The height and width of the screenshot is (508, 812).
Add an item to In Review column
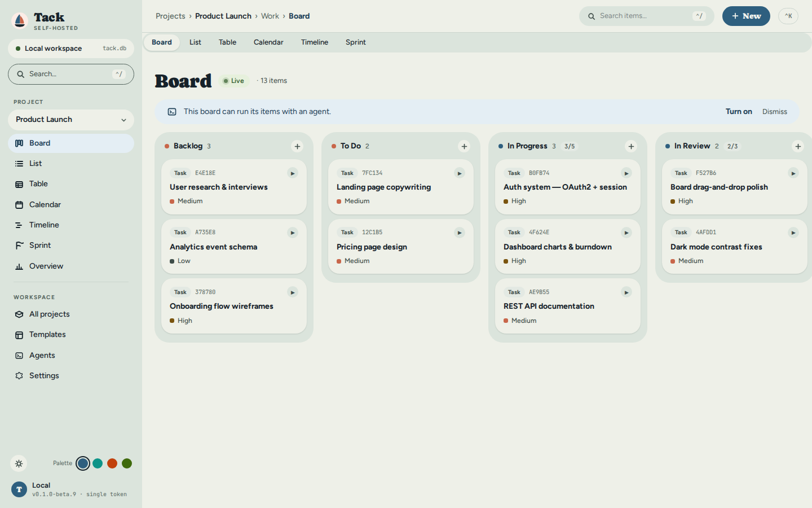[x=798, y=146]
